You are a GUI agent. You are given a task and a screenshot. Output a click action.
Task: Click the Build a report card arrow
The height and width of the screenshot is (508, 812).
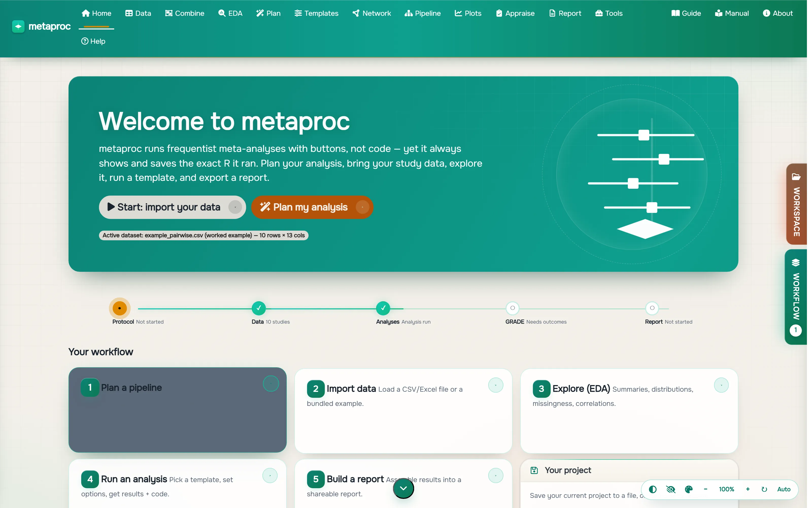496,475
